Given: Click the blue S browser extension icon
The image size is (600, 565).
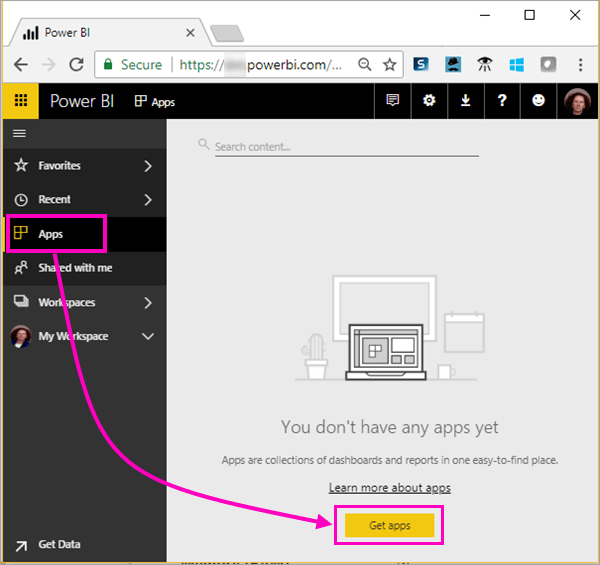Looking at the screenshot, I should (421, 64).
